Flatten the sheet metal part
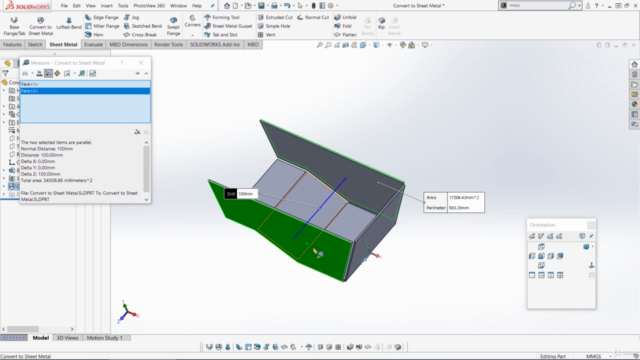The height and width of the screenshot is (360, 640). [345, 35]
